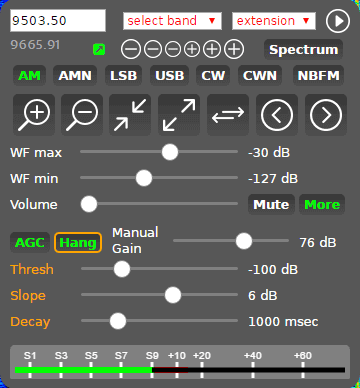Open the extension dropdown
The image size is (360, 388).
(x=274, y=21)
